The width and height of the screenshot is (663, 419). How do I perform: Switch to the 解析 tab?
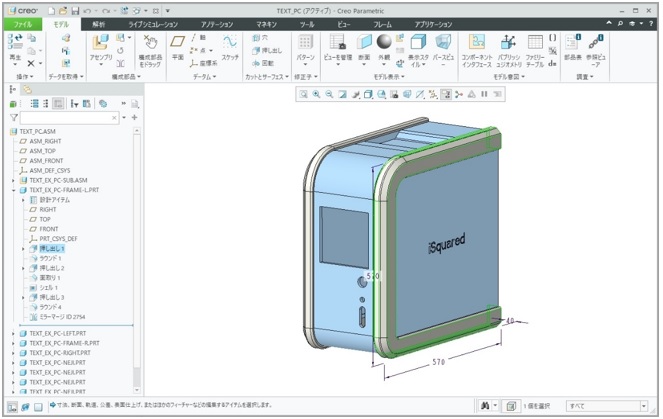click(x=99, y=25)
